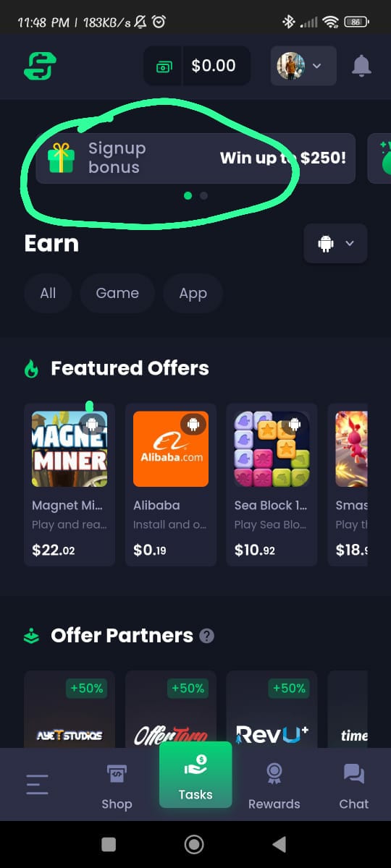
Task: Go to second banner carousel dot
Action: click(203, 195)
